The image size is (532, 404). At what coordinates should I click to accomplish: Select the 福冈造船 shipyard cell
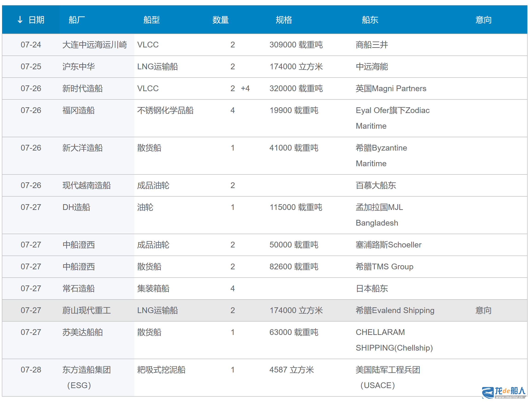tap(78, 110)
